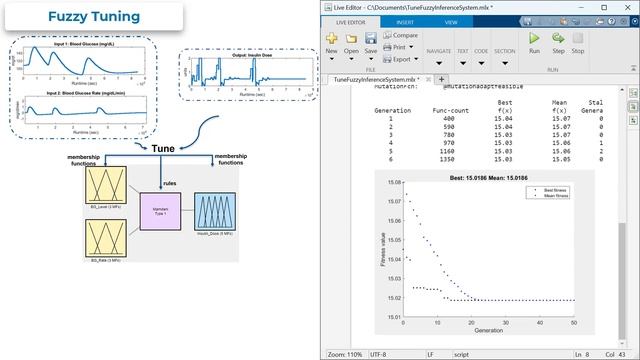The width and height of the screenshot is (640, 360).
Task: Click the Fuzzy Tuning title banner
Action: [x=94, y=16]
